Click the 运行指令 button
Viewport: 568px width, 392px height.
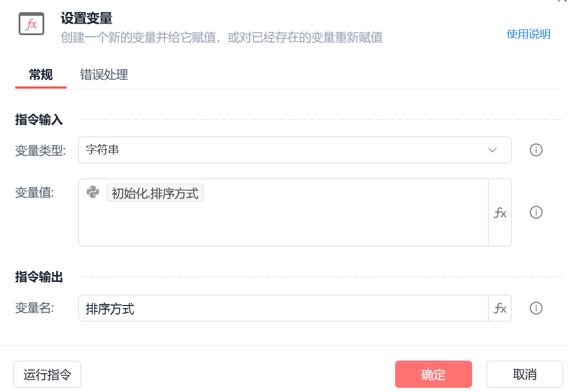47,375
